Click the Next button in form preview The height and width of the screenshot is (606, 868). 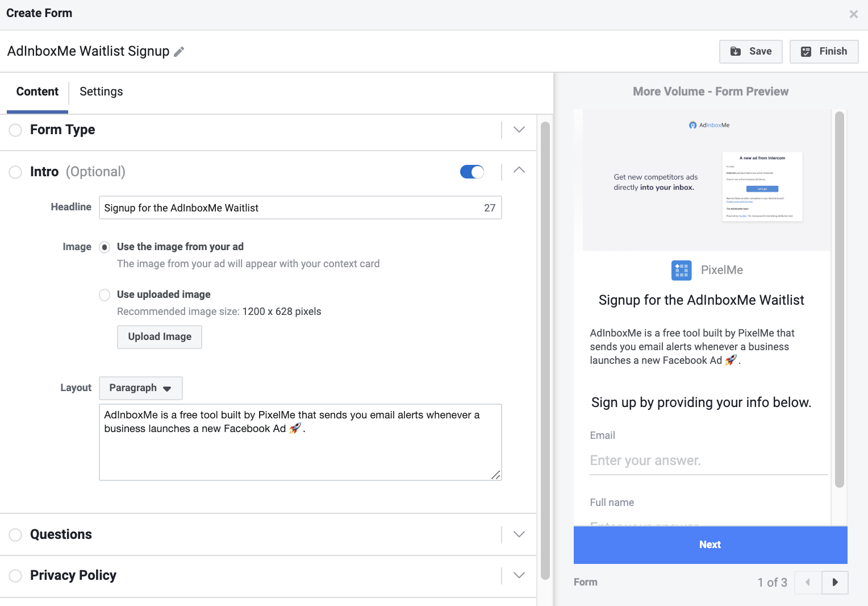710,545
